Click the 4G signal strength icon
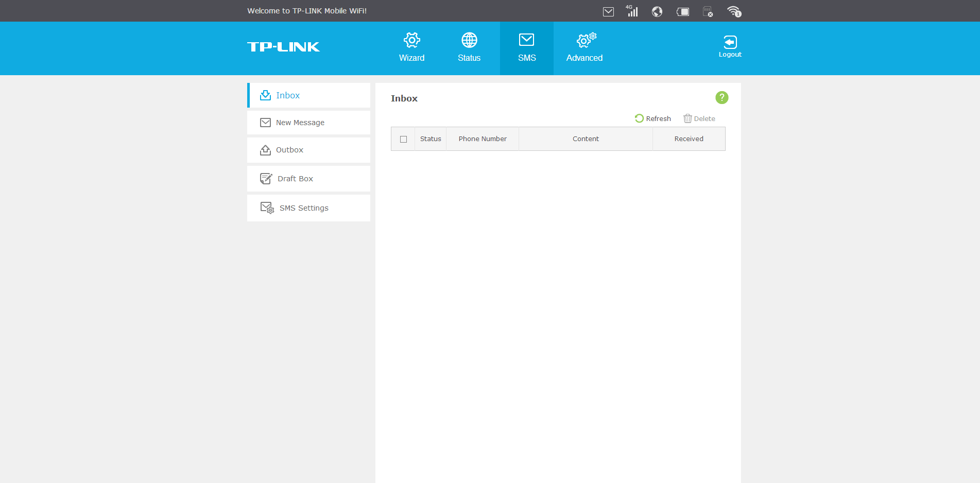 pos(632,11)
